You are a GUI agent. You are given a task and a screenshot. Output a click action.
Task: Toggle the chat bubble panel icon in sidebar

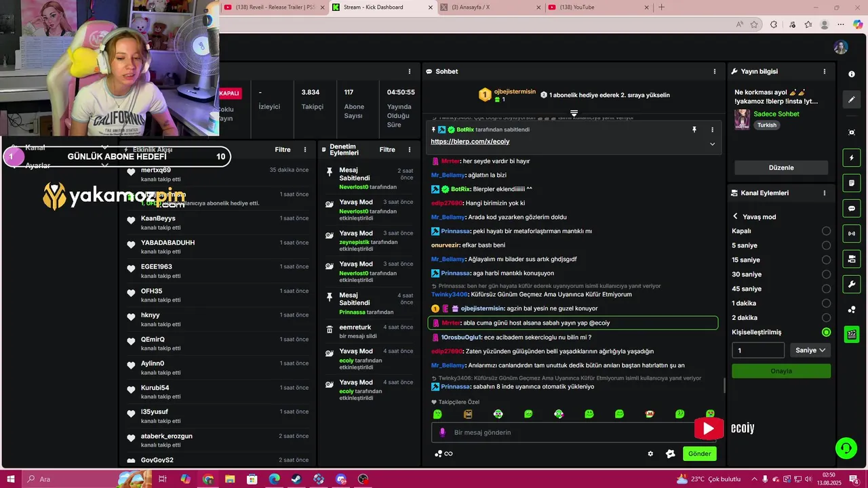coord(852,208)
